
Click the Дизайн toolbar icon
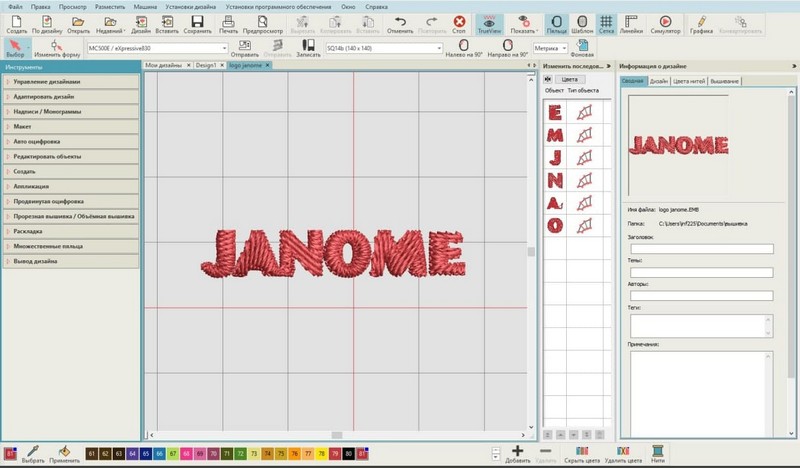(x=141, y=24)
